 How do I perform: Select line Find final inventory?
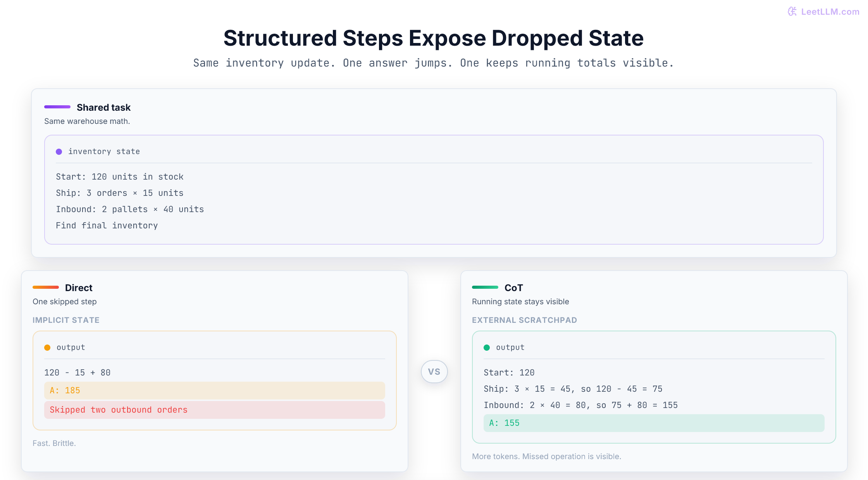pos(107,225)
